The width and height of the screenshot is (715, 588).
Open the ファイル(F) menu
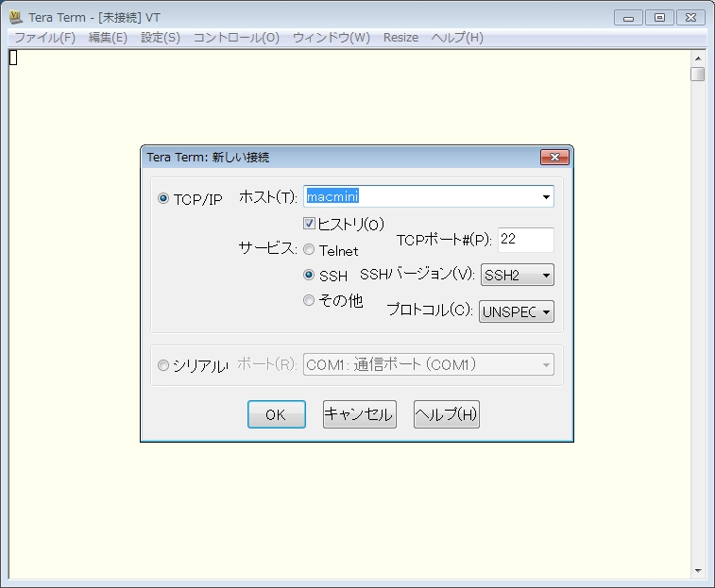44,38
